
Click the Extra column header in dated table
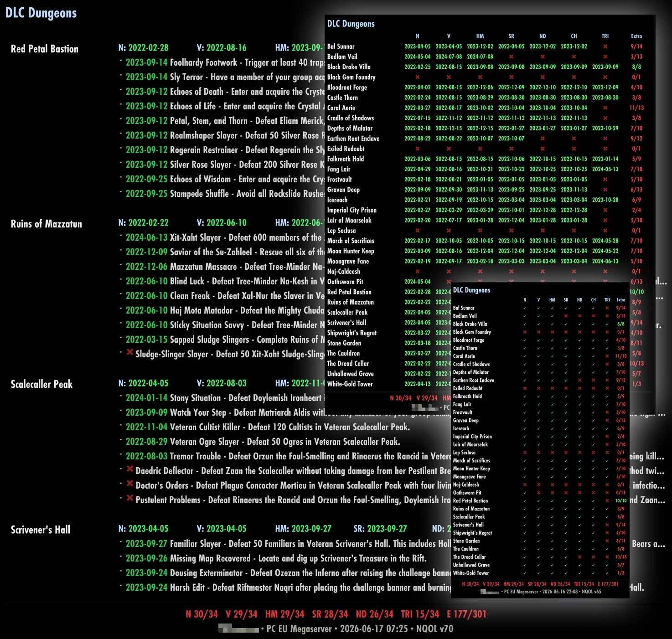point(636,36)
